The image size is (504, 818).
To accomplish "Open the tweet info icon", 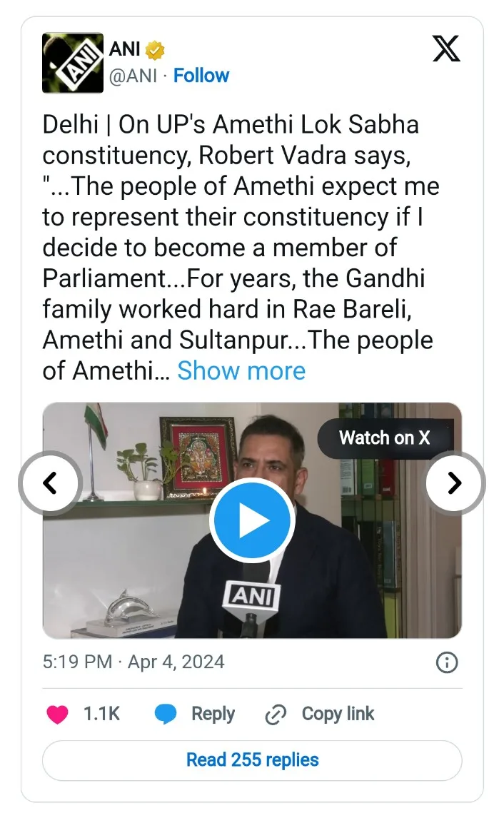I will 446,662.
